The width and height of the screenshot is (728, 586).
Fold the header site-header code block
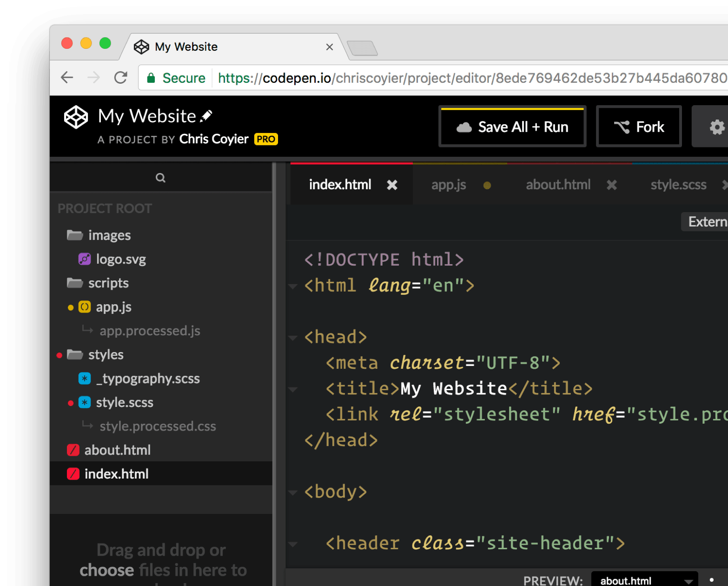pos(293,544)
